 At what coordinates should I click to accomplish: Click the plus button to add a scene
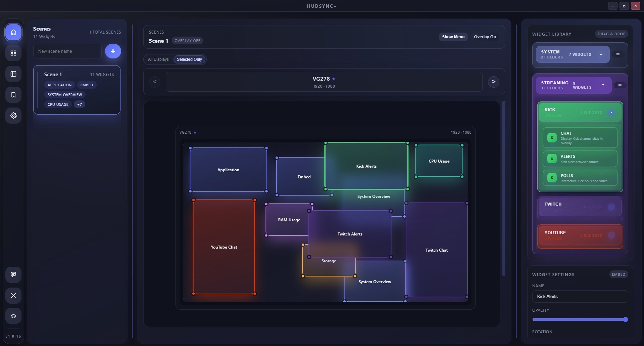pos(113,51)
